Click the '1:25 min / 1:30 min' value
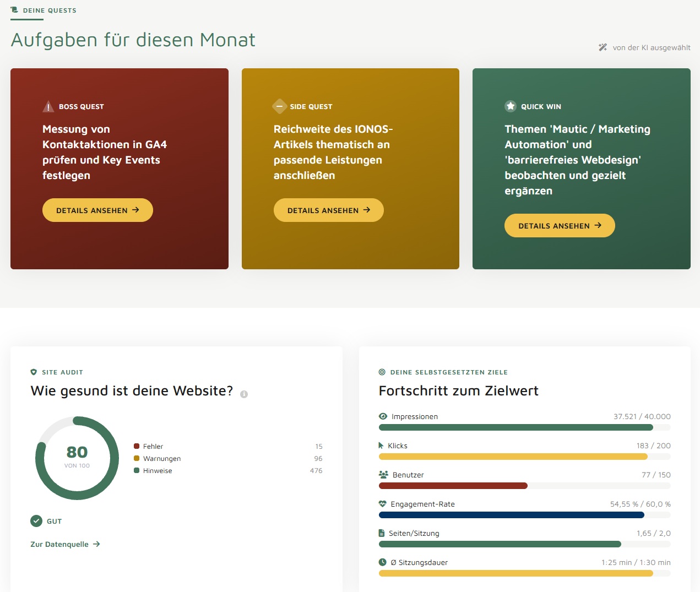Screen dimensions: 700x592 point(636,562)
